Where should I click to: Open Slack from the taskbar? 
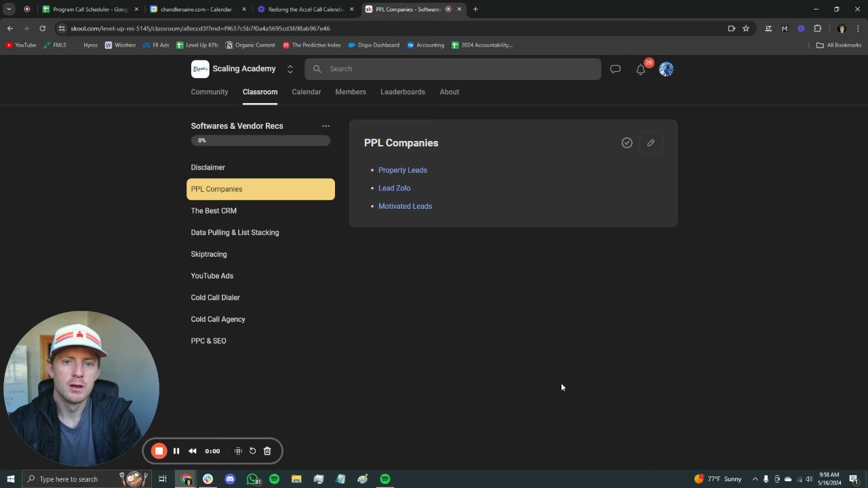click(208, 479)
